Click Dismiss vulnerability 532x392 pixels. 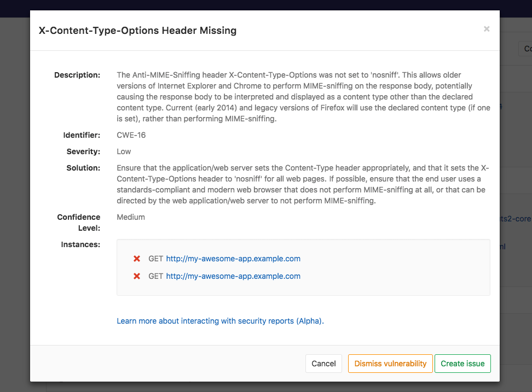click(x=390, y=363)
